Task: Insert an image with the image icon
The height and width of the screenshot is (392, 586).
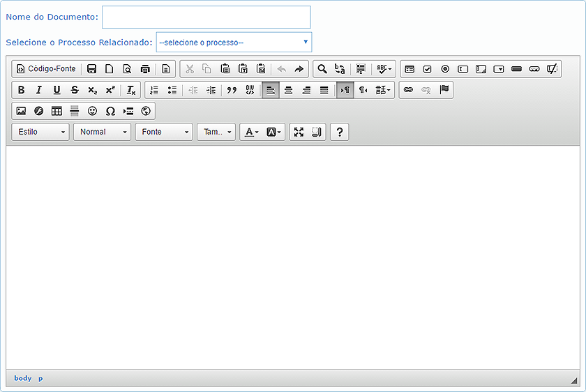Action: pos(21,111)
